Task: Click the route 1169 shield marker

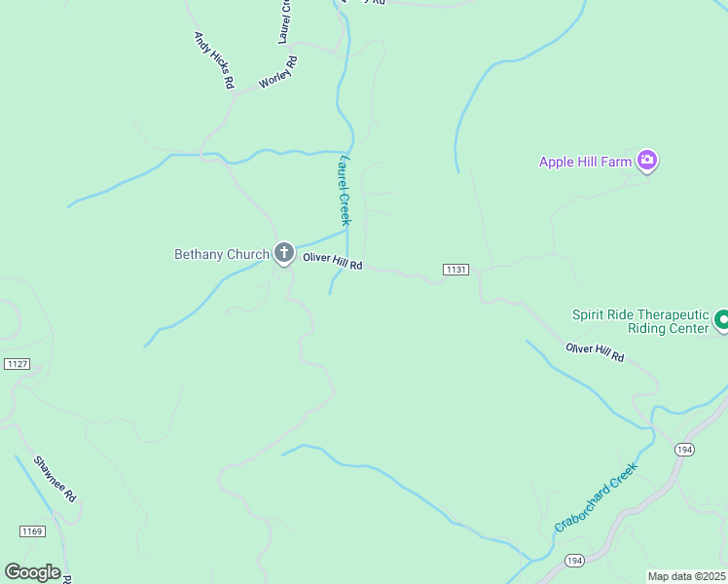Action: [32, 531]
